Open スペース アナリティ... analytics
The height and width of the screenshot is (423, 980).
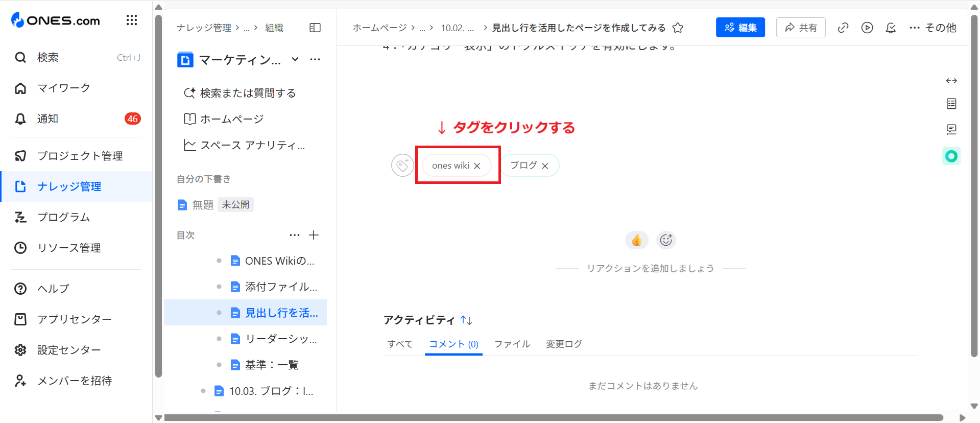point(244,146)
